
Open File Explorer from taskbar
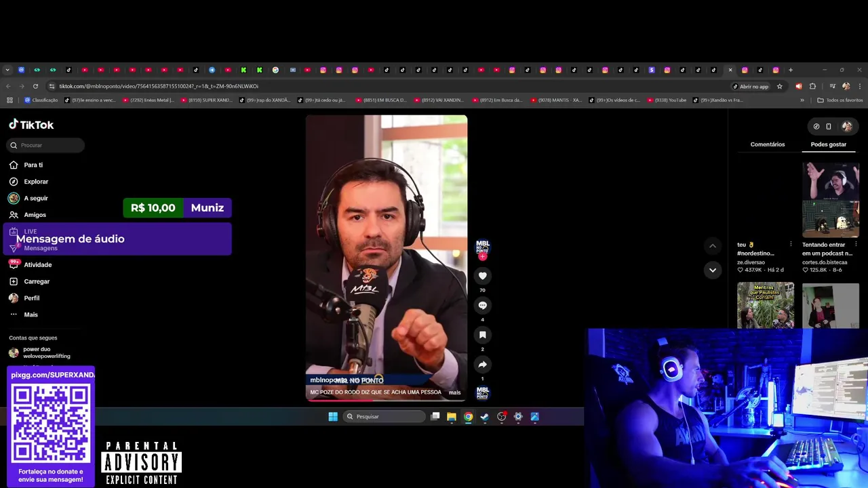451,416
